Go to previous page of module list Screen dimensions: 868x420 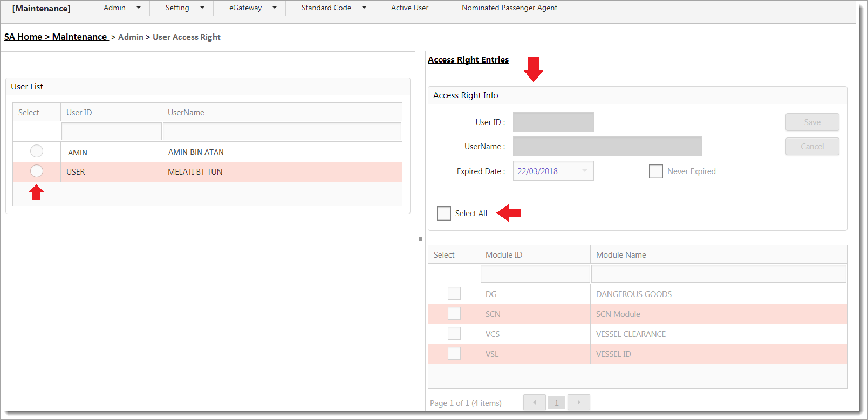pyautogui.click(x=534, y=402)
